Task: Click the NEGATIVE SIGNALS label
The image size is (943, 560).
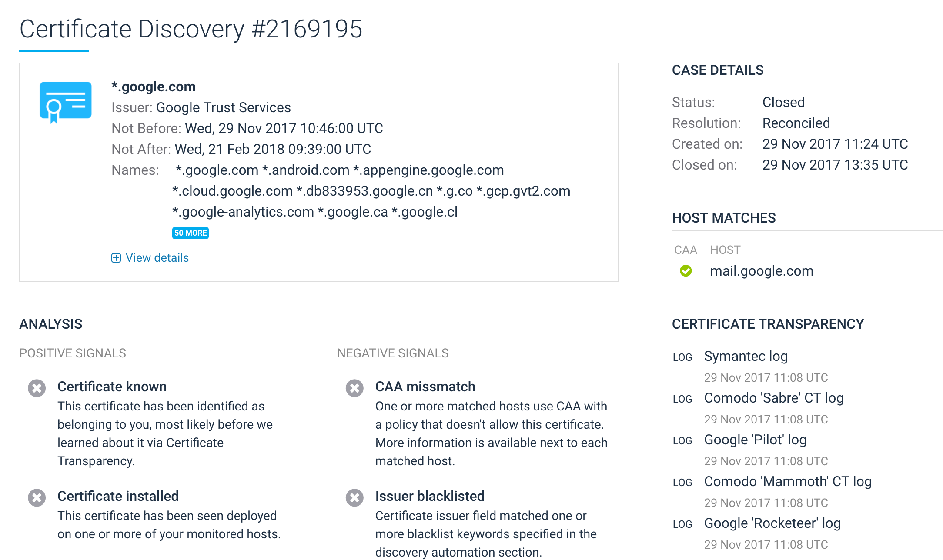Action: (x=393, y=353)
